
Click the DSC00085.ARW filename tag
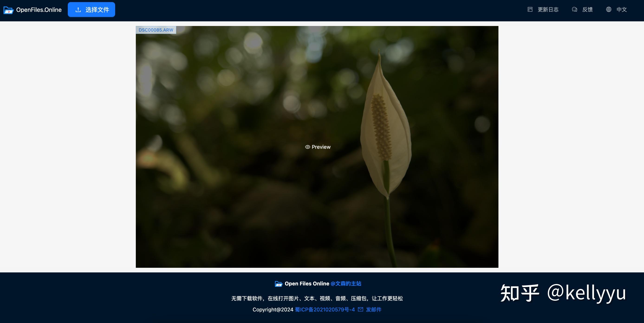[x=156, y=30]
